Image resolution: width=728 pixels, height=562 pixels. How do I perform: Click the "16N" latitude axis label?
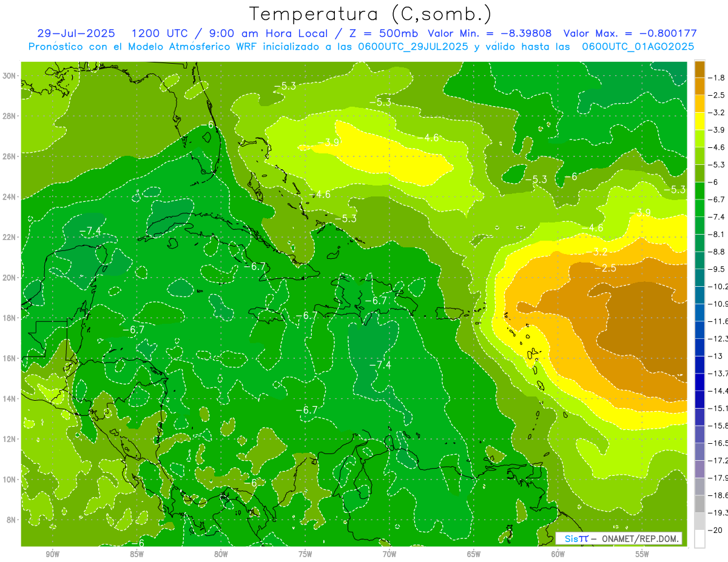pyautogui.click(x=8, y=358)
